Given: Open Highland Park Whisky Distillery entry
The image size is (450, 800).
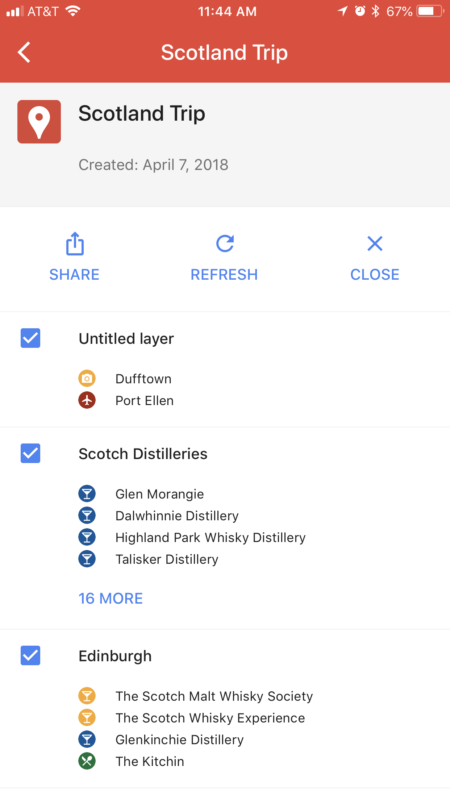Looking at the screenshot, I should pyautogui.click(x=210, y=537).
